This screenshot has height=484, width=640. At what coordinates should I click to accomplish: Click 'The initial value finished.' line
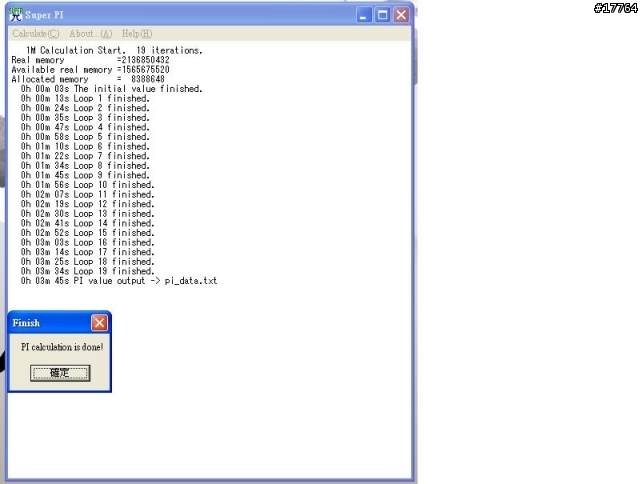click(112, 89)
